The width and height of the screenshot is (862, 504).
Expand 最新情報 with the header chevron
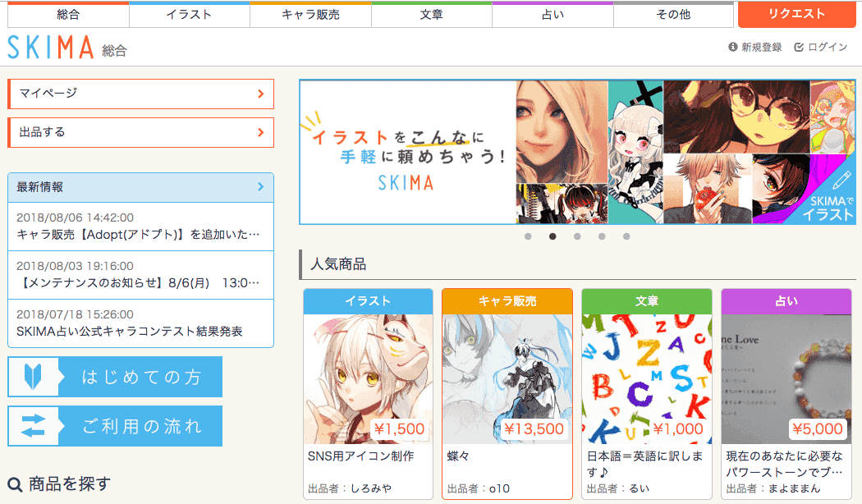pyautogui.click(x=261, y=187)
